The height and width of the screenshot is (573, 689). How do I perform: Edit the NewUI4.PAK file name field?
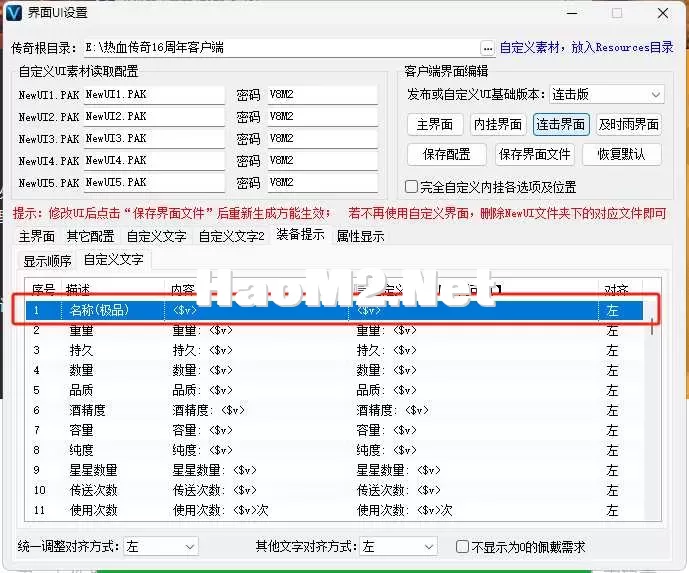point(154,160)
